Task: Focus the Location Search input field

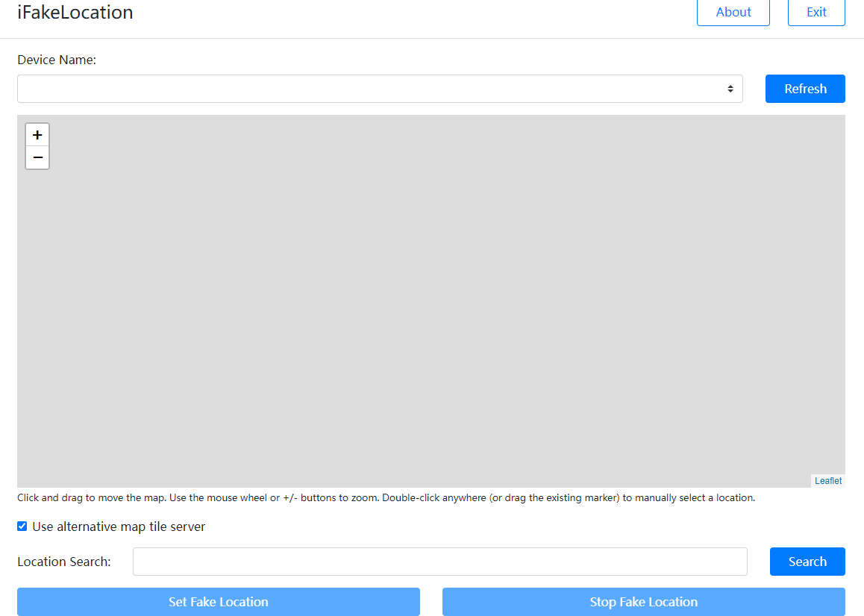Action: click(439, 562)
